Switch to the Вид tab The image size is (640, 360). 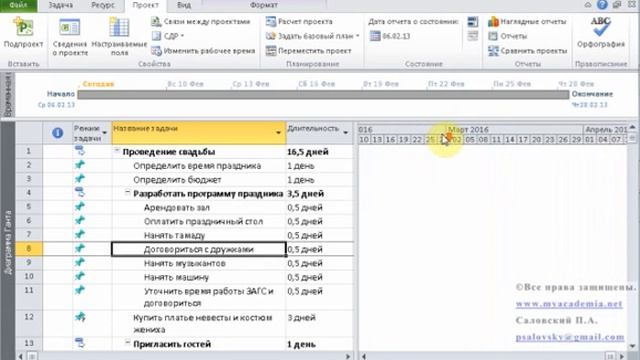click(184, 5)
